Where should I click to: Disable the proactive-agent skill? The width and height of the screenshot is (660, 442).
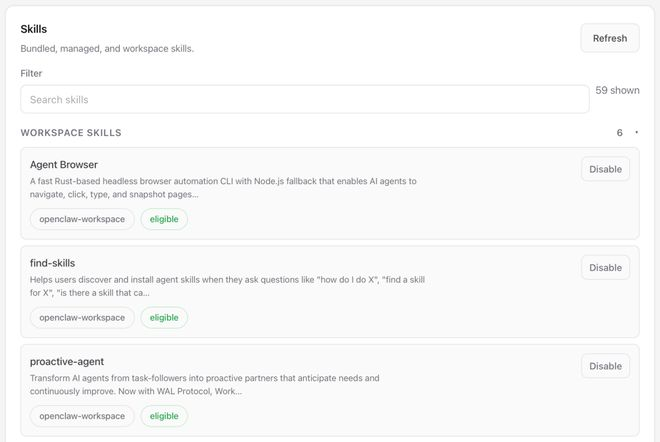point(605,366)
